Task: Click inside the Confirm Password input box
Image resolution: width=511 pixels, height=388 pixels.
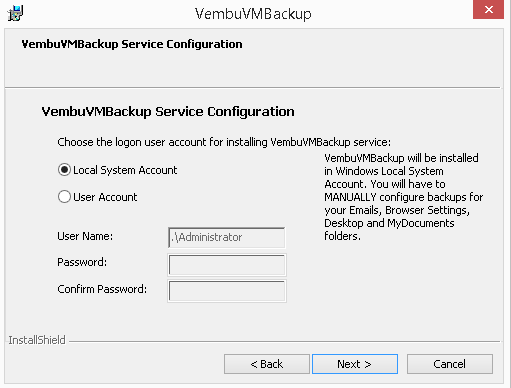Action: coord(227,291)
